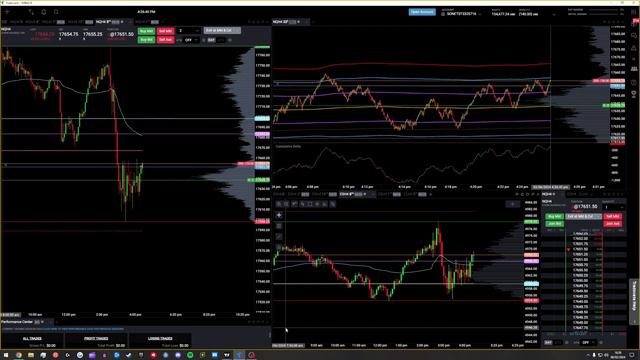
Task: Click the purple price label on top-left chart axis
Action: pos(262,133)
